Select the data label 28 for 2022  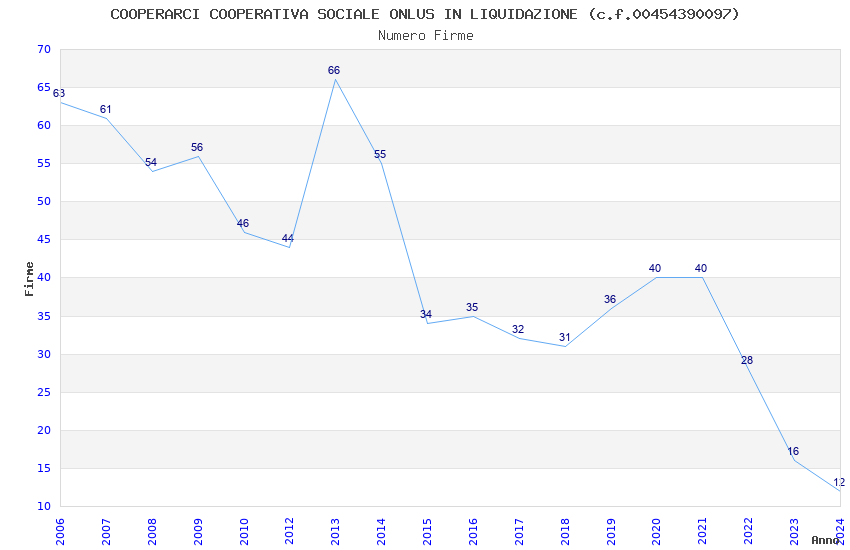(747, 360)
